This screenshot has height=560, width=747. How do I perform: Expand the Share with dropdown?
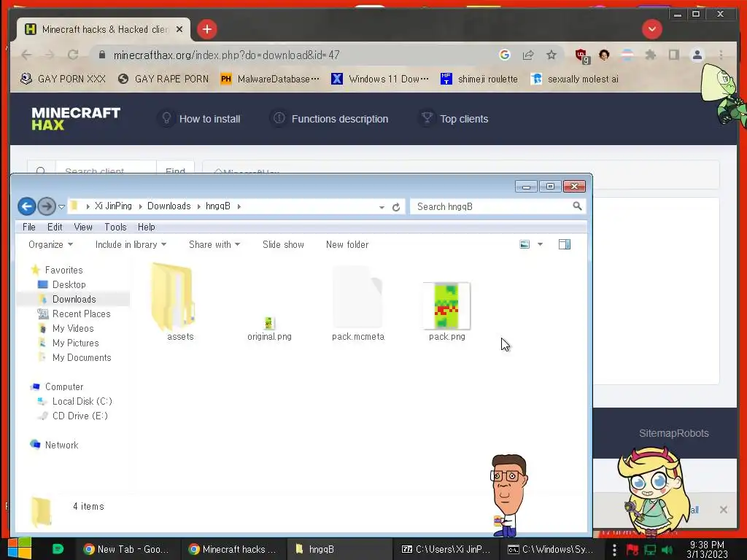point(214,245)
